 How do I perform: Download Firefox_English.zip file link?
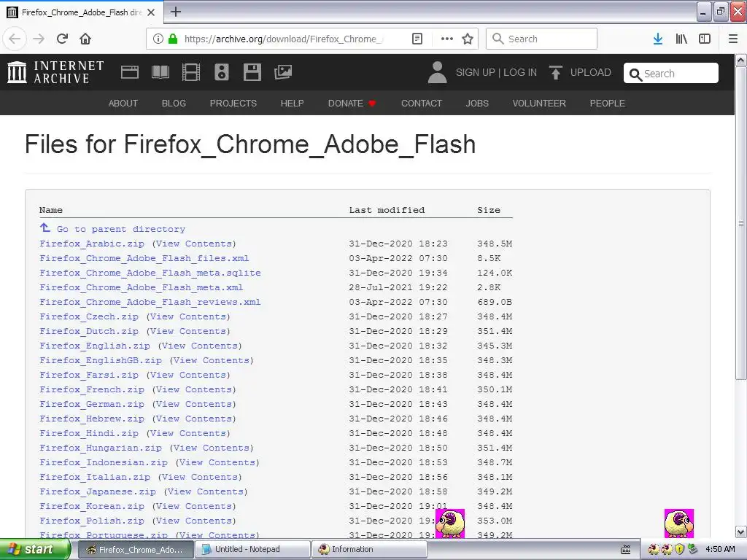point(95,346)
